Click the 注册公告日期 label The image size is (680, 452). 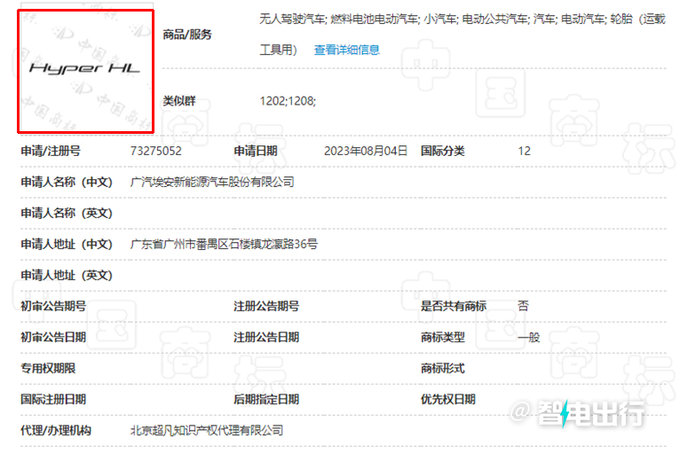tap(266, 337)
